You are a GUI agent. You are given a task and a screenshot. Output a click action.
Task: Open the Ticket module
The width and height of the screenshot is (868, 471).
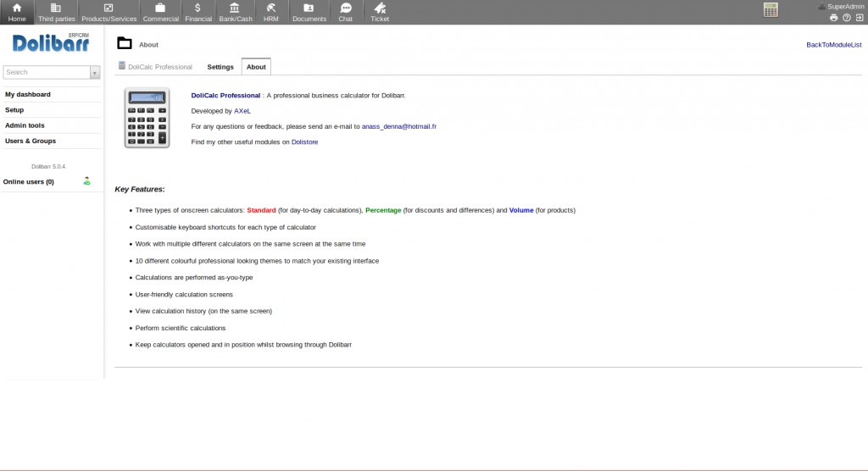(x=380, y=12)
